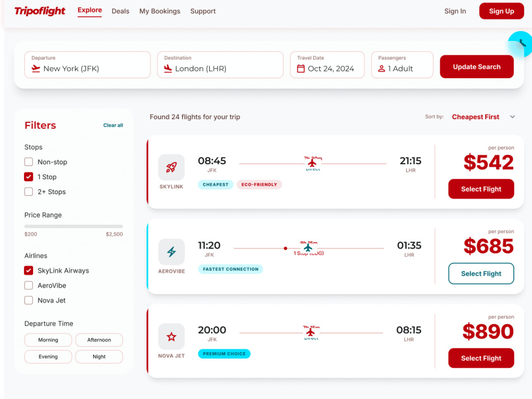Uncheck SkyLink Airways airline filter
Screen dimensions: 532x399
coord(29,270)
